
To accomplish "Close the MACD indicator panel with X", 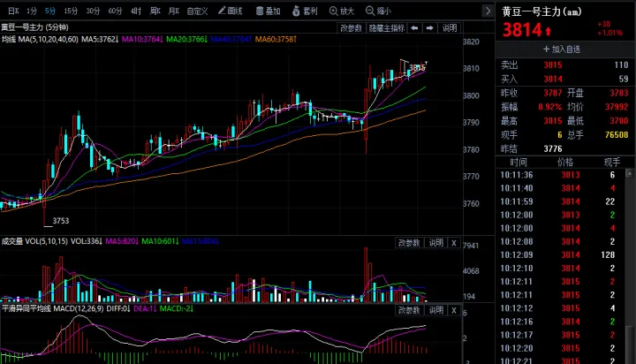I will [454, 311].
